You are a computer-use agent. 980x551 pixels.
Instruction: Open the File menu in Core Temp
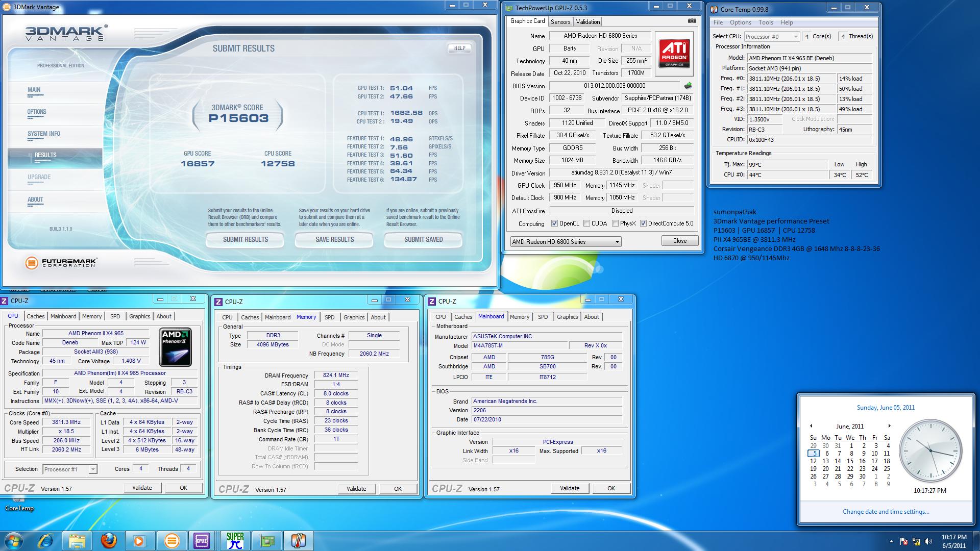[718, 22]
